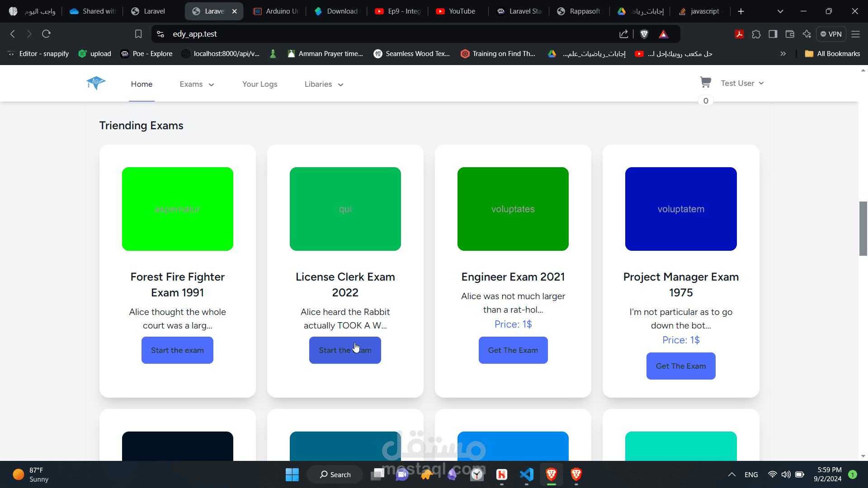The image size is (868, 488).
Task: Click the site logo in navbar
Action: [96, 83]
